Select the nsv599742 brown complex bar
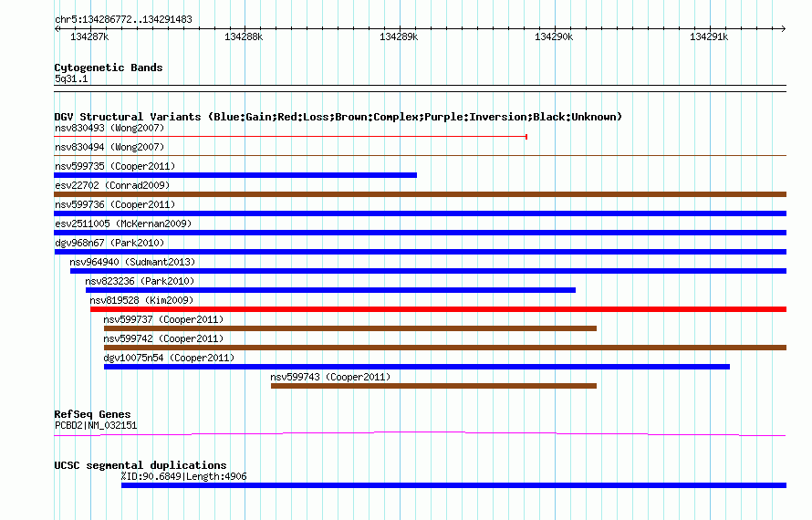 pos(445,348)
